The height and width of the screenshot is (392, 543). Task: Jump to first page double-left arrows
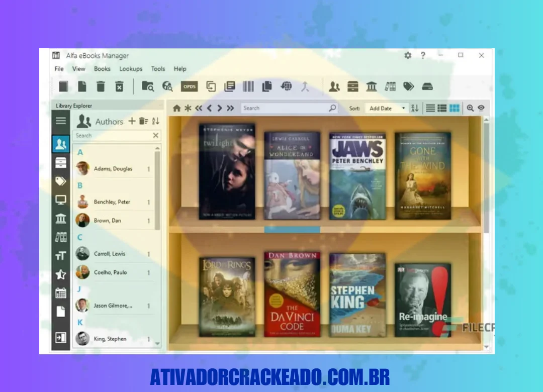199,108
